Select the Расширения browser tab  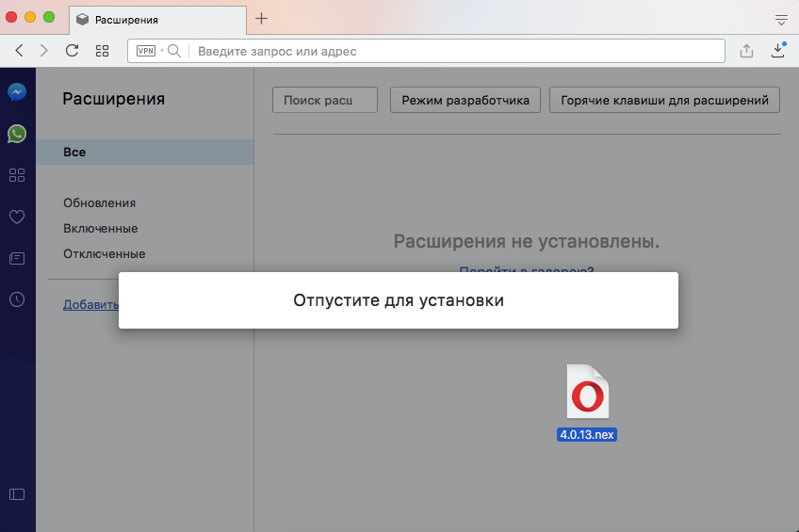coord(156,20)
